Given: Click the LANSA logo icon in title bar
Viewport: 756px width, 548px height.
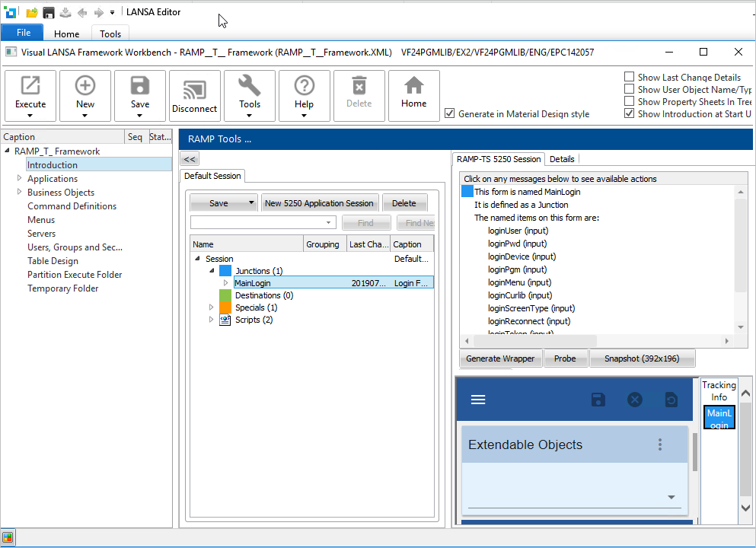Looking at the screenshot, I should pyautogui.click(x=11, y=12).
